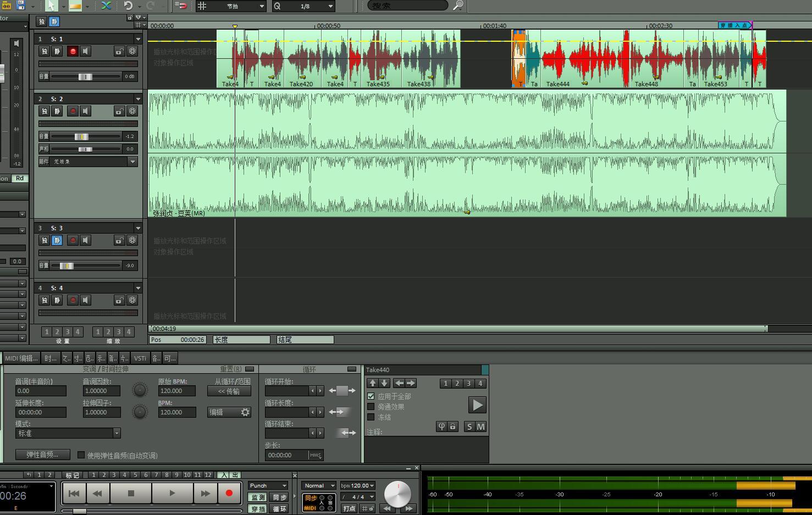Switch to the MIDI编辑 tab

(21, 358)
